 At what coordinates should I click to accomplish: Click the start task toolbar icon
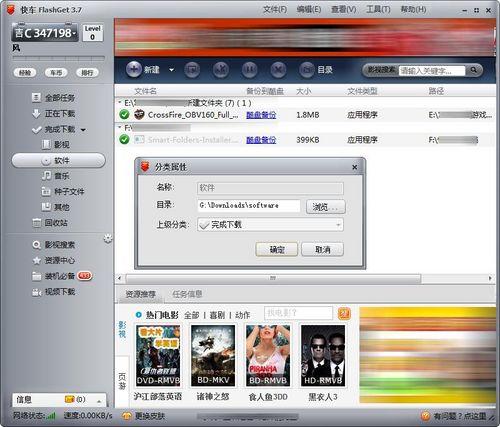192,69
